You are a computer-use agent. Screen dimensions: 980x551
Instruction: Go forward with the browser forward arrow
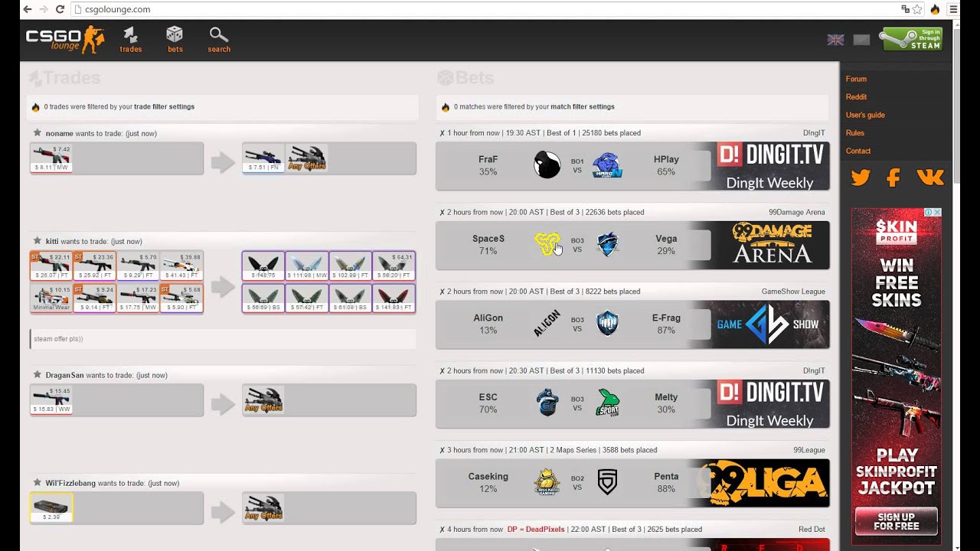44,9
